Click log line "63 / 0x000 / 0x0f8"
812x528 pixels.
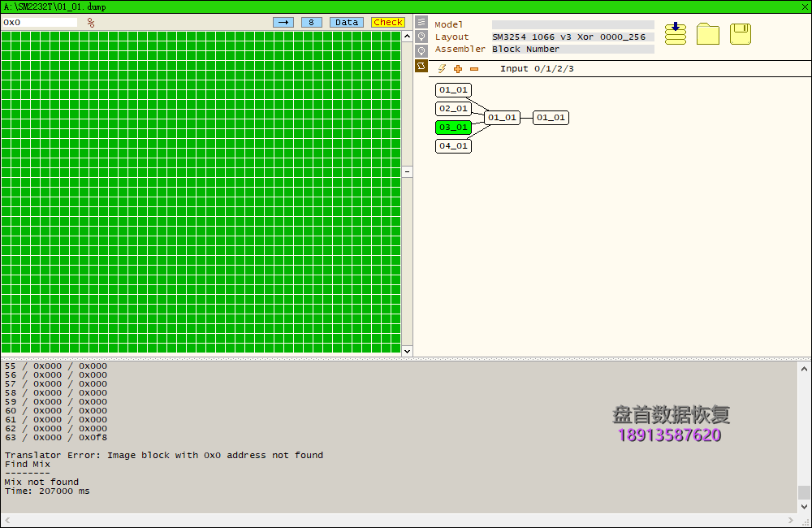[56, 437]
